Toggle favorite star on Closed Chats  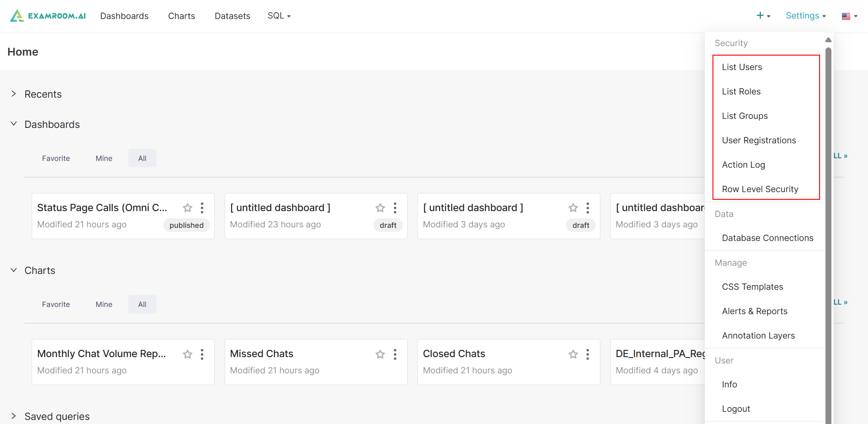point(573,354)
